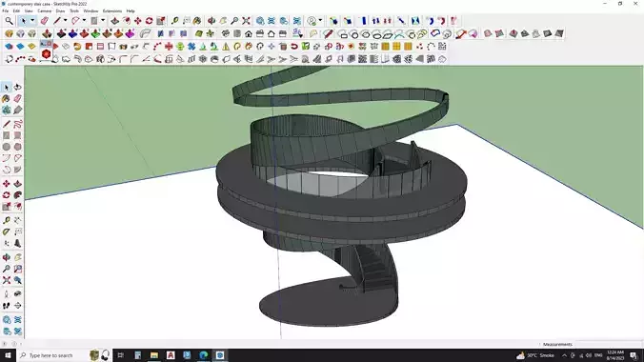Viewport: 644px width, 362px height.
Task: Activate the Scale tool in top toolbar
Action: pos(161,21)
